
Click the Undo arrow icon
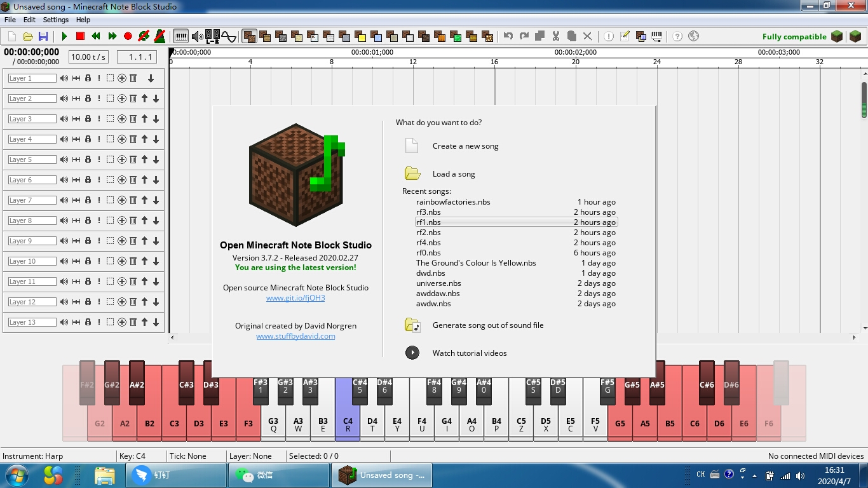click(x=508, y=36)
